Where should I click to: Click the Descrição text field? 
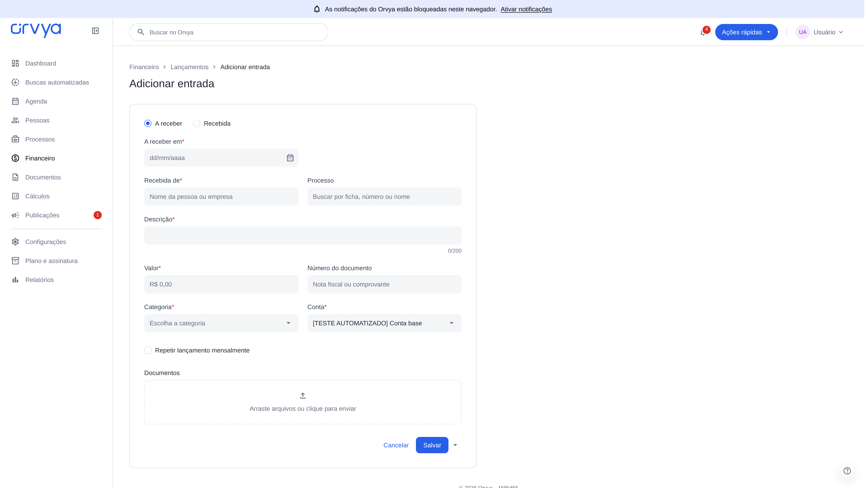[x=303, y=235]
